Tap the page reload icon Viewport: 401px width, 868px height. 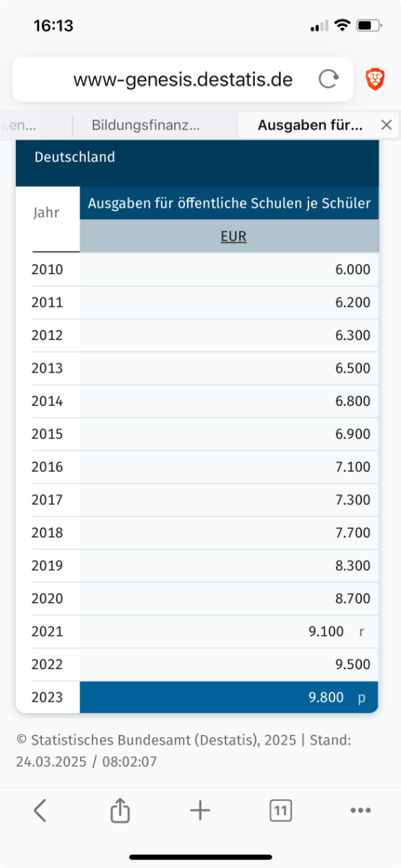(329, 80)
